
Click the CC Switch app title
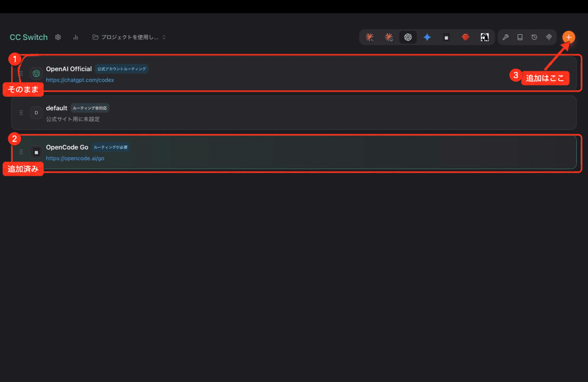click(29, 37)
